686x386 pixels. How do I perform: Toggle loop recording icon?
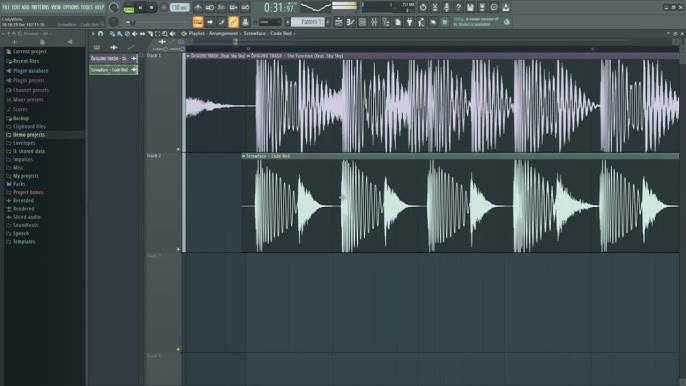click(245, 7)
